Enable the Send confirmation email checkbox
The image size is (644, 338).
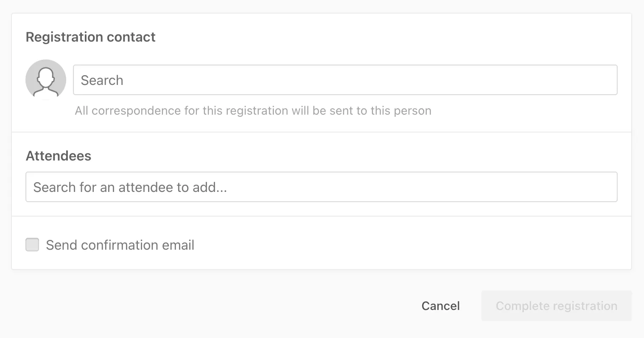pos(32,245)
